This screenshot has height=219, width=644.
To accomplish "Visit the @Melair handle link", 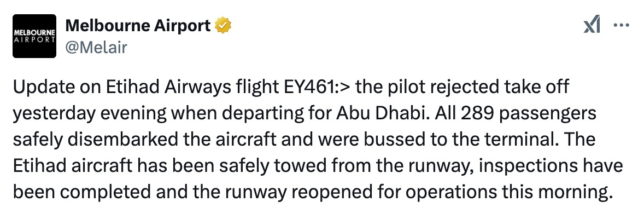I will point(96,47).
